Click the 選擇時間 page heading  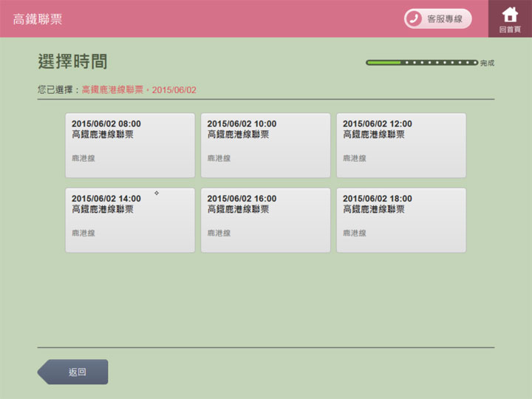click(x=72, y=61)
